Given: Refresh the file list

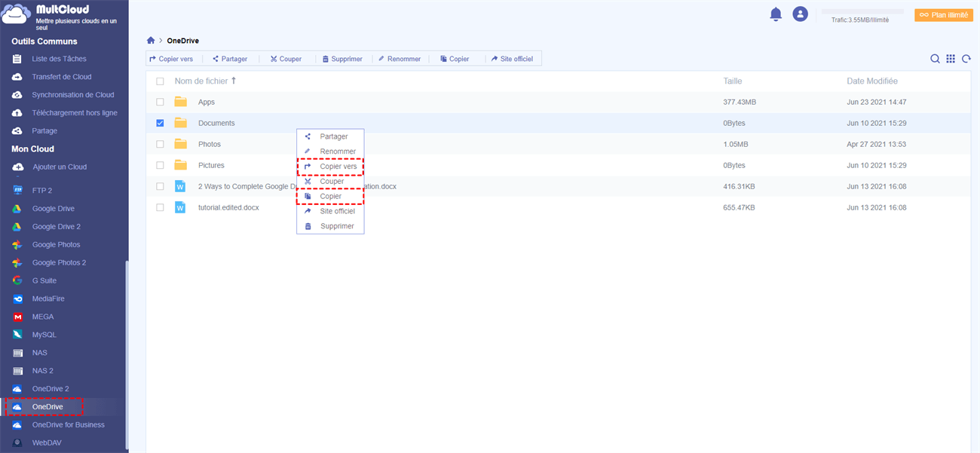Looking at the screenshot, I should pos(966,59).
